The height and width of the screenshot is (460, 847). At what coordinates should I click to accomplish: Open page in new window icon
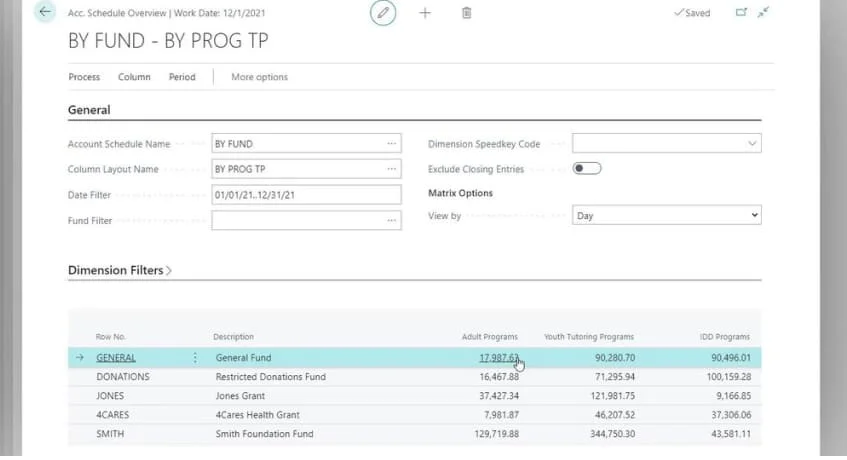click(x=741, y=13)
